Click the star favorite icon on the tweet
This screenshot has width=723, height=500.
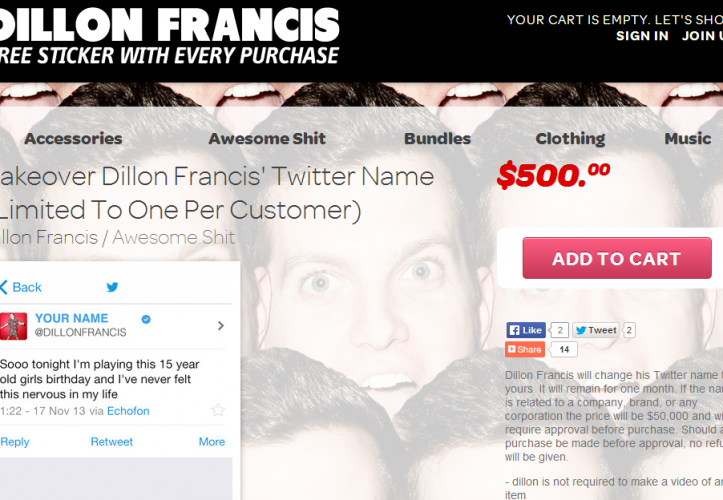pos(218,410)
